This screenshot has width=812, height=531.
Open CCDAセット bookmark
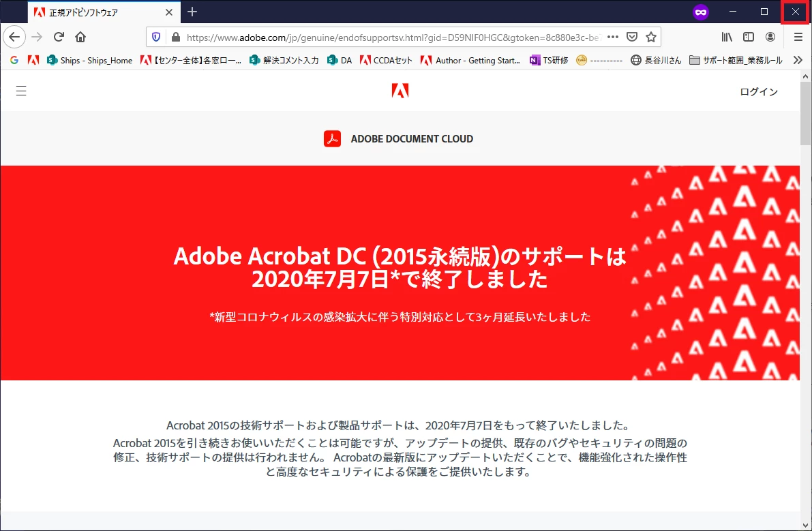coord(387,60)
